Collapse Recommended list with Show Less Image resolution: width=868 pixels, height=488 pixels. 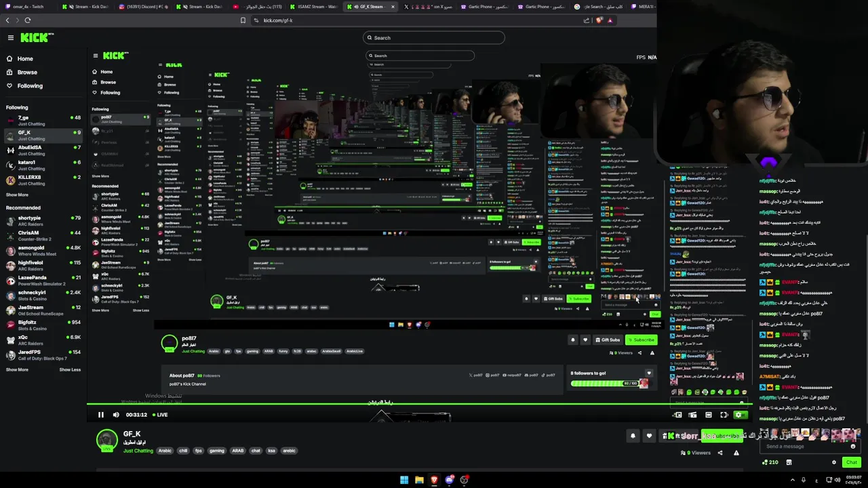pos(70,370)
